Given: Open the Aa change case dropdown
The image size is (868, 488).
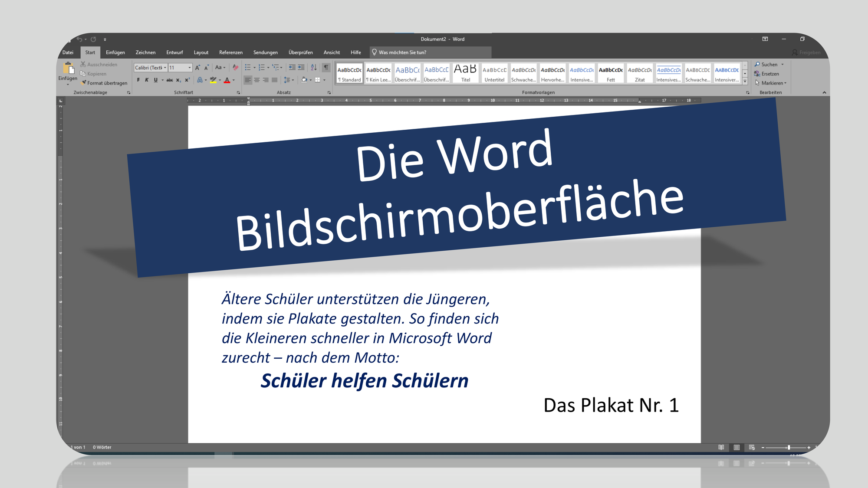Looking at the screenshot, I should [220, 68].
